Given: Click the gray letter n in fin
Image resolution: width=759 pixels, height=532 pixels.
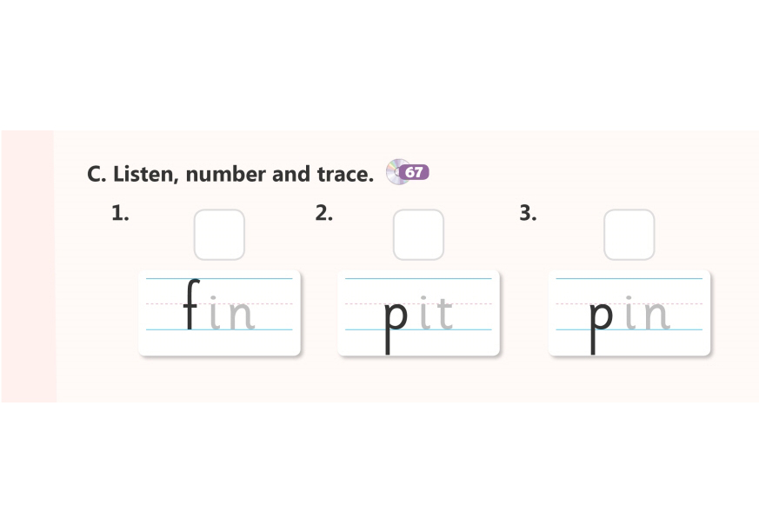Looking at the screenshot, I should tap(240, 316).
